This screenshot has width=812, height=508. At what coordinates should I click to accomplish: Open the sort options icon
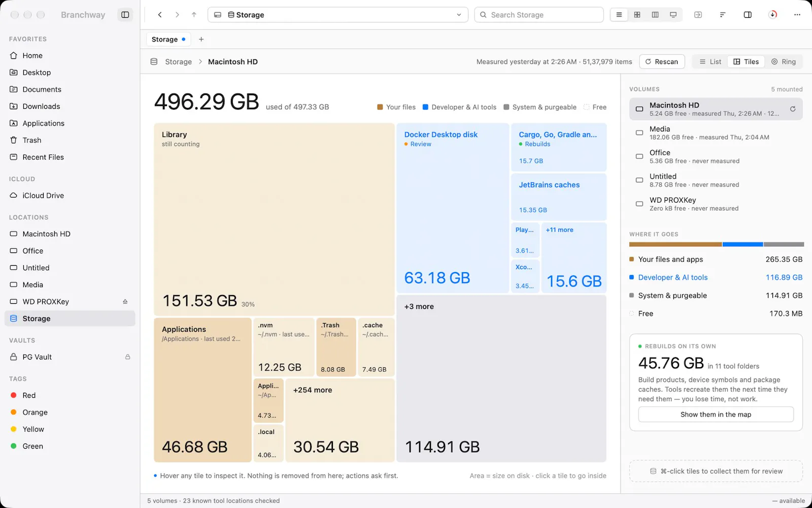(x=723, y=15)
